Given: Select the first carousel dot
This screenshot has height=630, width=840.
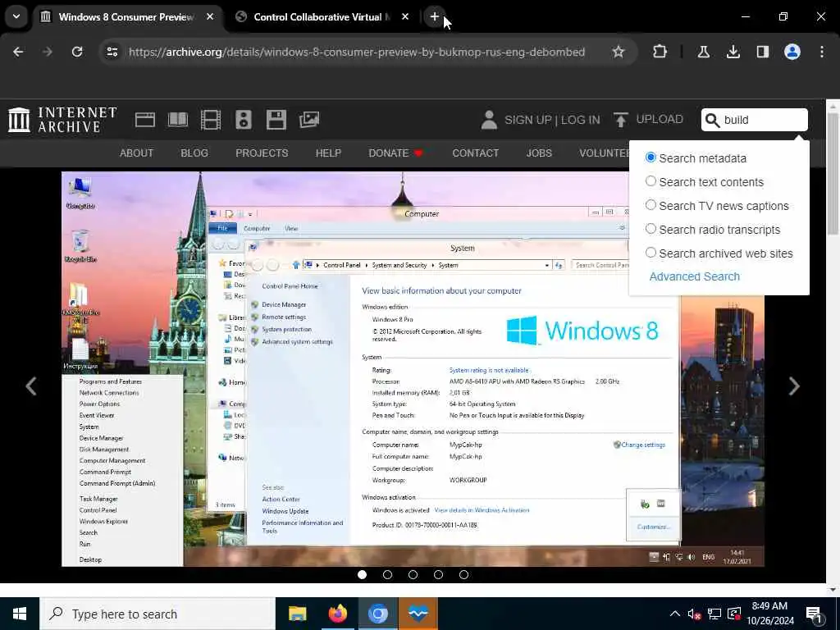Looking at the screenshot, I should coord(362,574).
